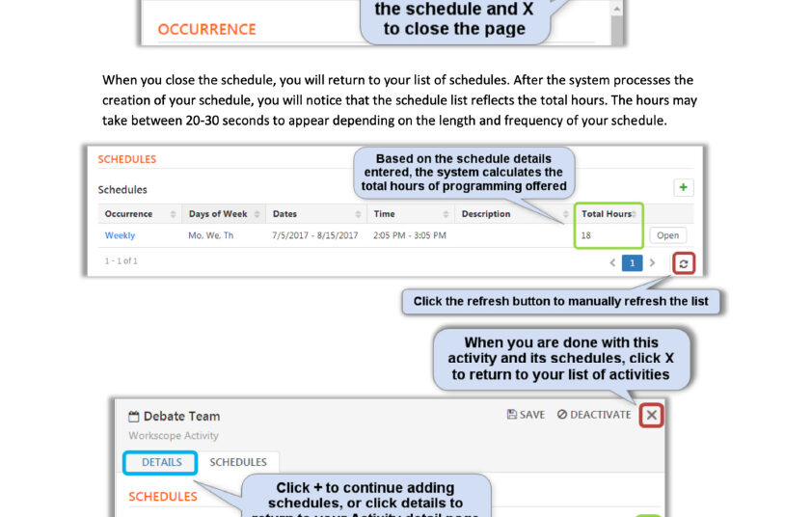Click the green plus add schedule button
The height and width of the screenshot is (517, 812).
683,188
